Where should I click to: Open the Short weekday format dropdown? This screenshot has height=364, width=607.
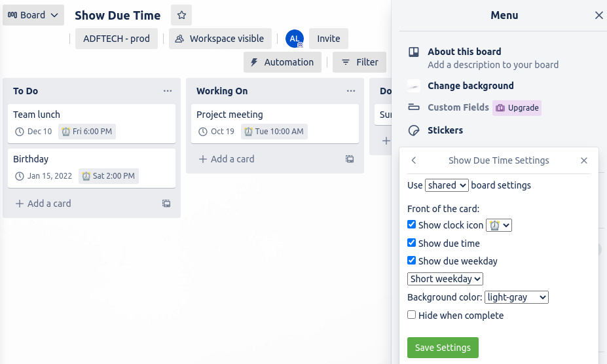point(445,279)
